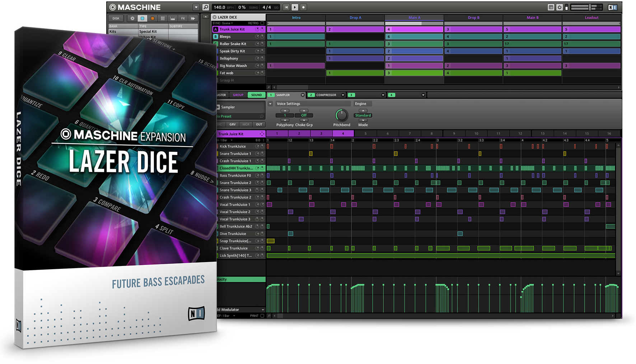Switch to the SOUND channel tab
The width and height of the screenshot is (636, 364).
click(256, 95)
